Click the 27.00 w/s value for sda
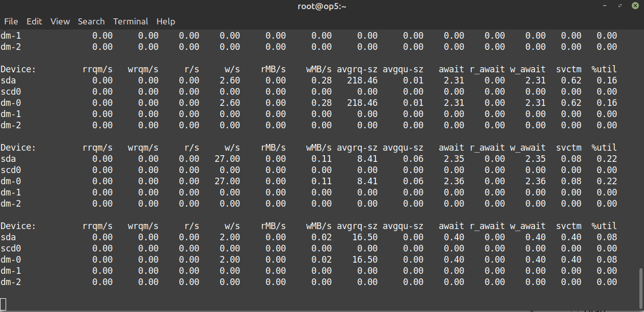644x312 pixels. [227, 159]
